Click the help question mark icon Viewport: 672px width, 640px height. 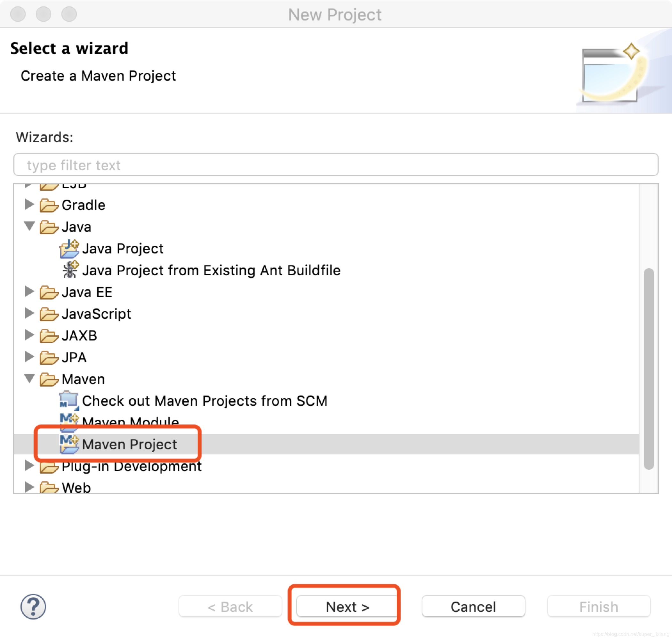click(33, 607)
